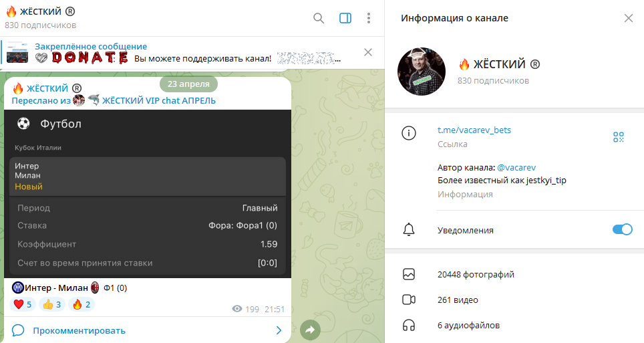The height and width of the screenshot is (343, 644).
Task: Add the thumbs up reaction with 3
Action: coord(51,304)
